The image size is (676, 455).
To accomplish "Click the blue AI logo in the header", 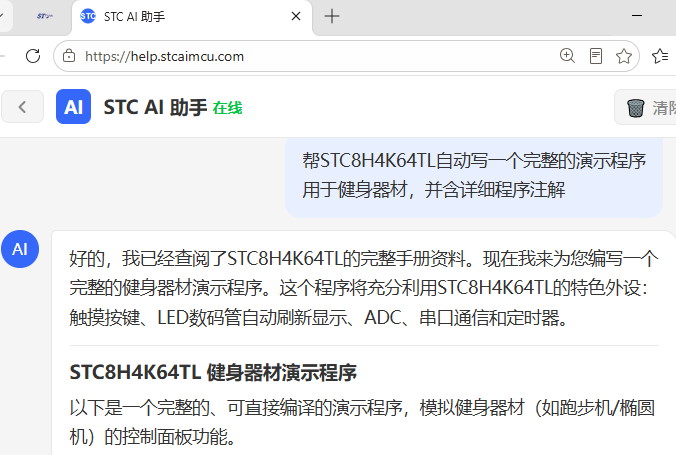I will point(73,107).
